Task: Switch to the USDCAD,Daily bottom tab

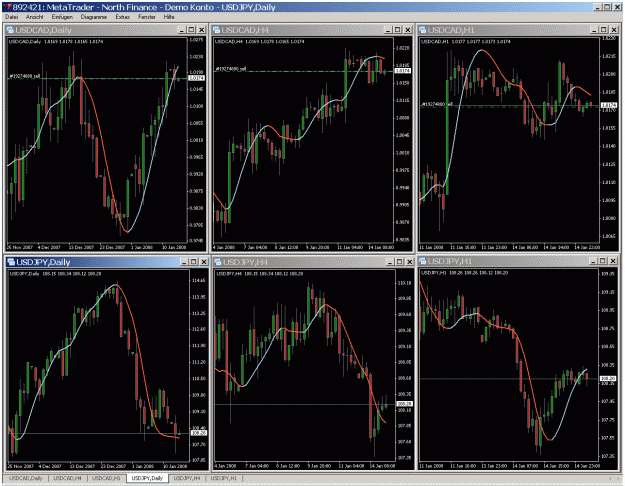Action: [x=26, y=478]
